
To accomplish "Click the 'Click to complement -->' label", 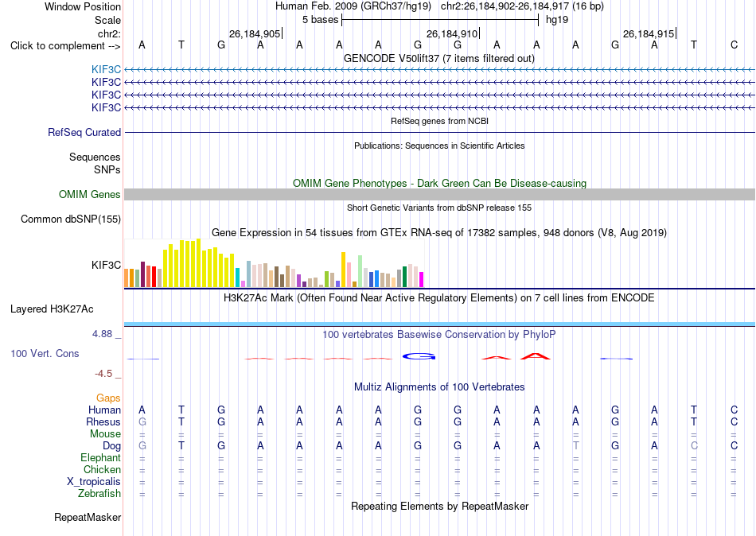I will [65, 46].
